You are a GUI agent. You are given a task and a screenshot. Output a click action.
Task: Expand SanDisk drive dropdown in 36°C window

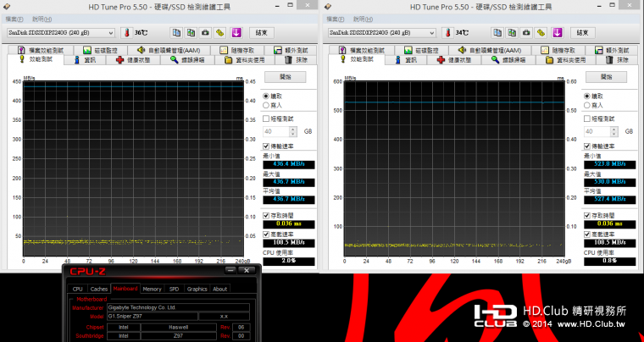[111, 33]
